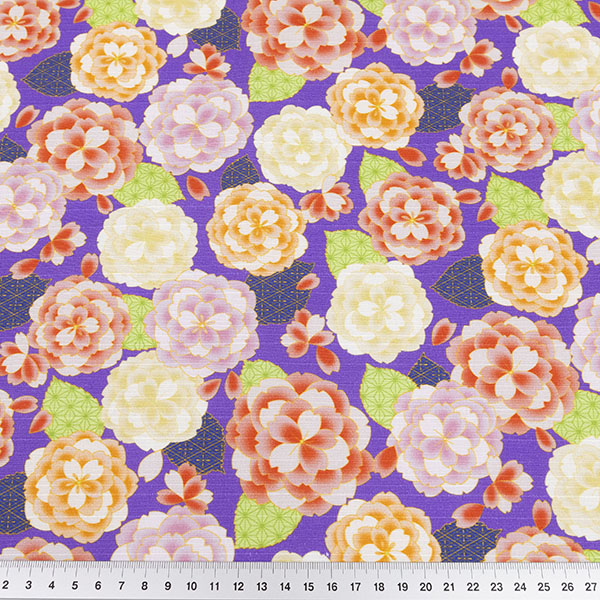Click the number 3 on the ruler
The height and width of the screenshot is (600, 600).
tap(29, 585)
